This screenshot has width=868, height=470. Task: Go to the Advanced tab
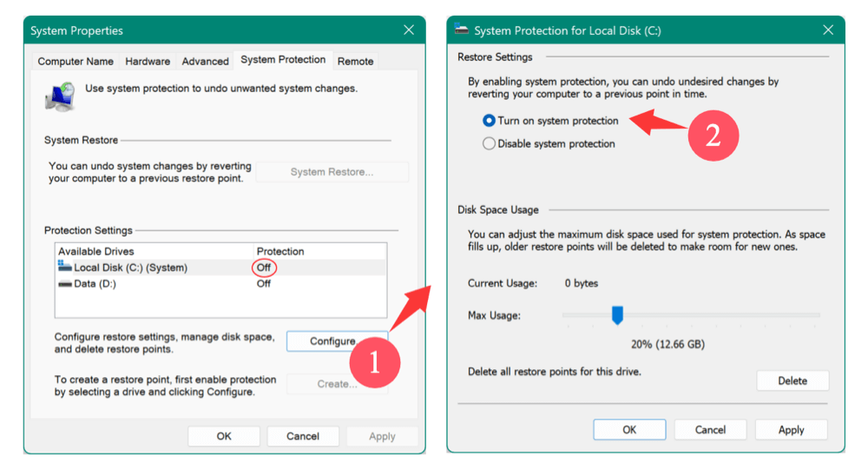205,62
